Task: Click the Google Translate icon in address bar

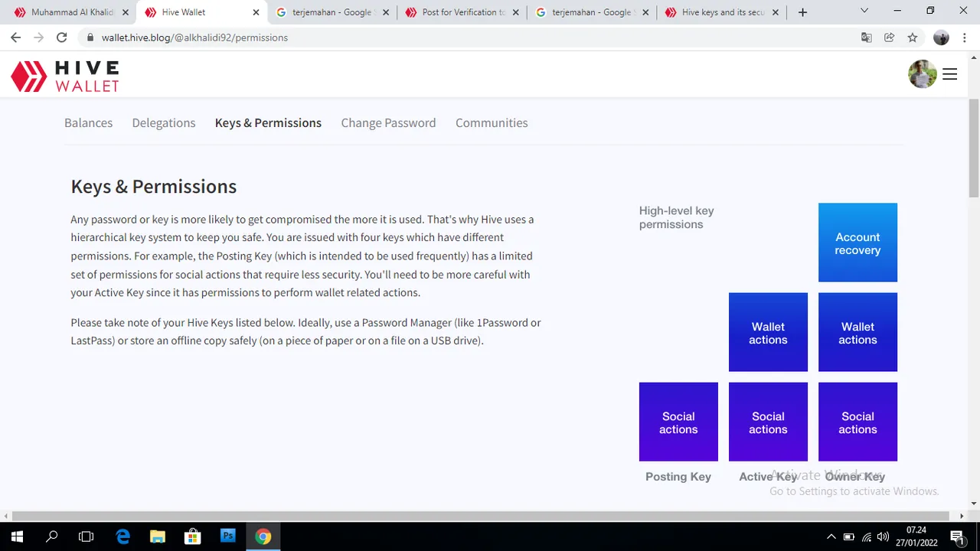Action: pyautogui.click(x=866, y=37)
